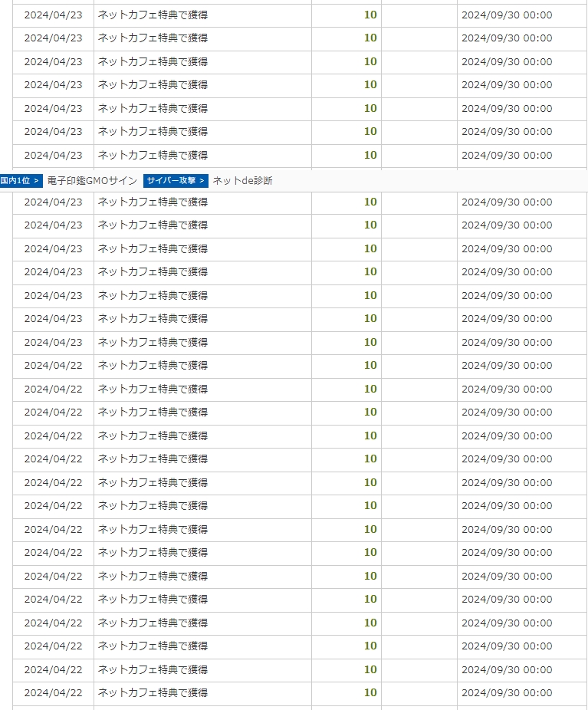This screenshot has height=710, width=588.
Task: Click the points value in the last 2024/04/23 row
Action: tap(370, 342)
